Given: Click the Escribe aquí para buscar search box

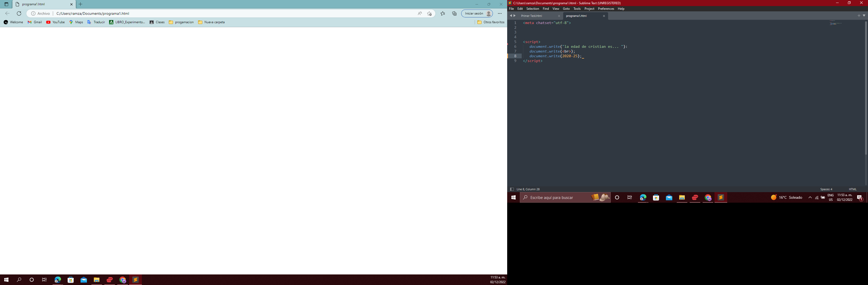Looking at the screenshot, I should (x=565, y=197).
